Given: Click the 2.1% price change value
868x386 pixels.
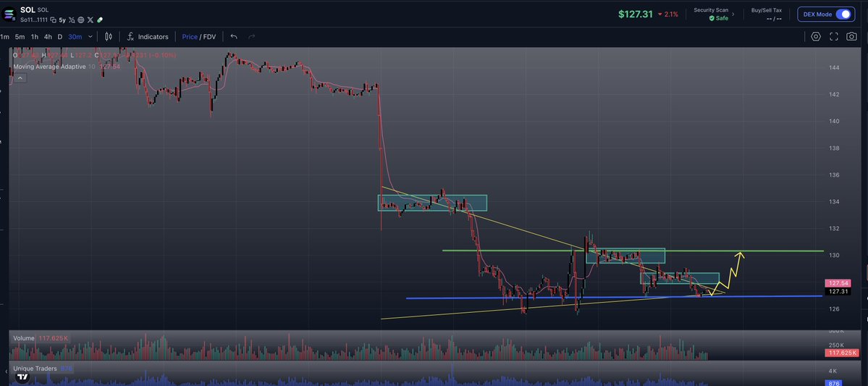Looking at the screenshot, I should [x=672, y=14].
